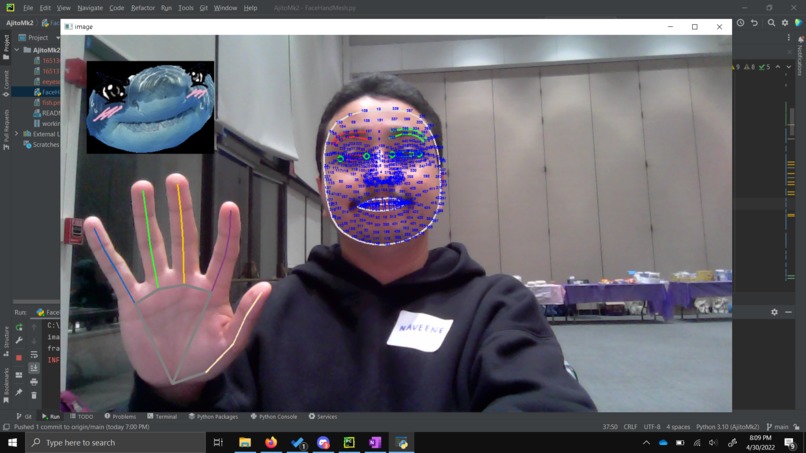Click the Windows Start button
Screen dimensions: 806x453
tap(12, 442)
